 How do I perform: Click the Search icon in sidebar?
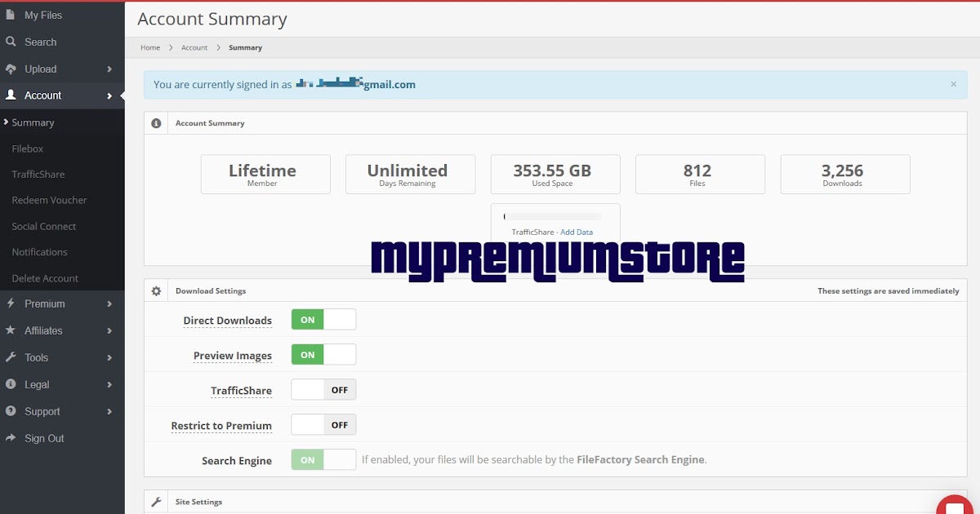coord(11,42)
